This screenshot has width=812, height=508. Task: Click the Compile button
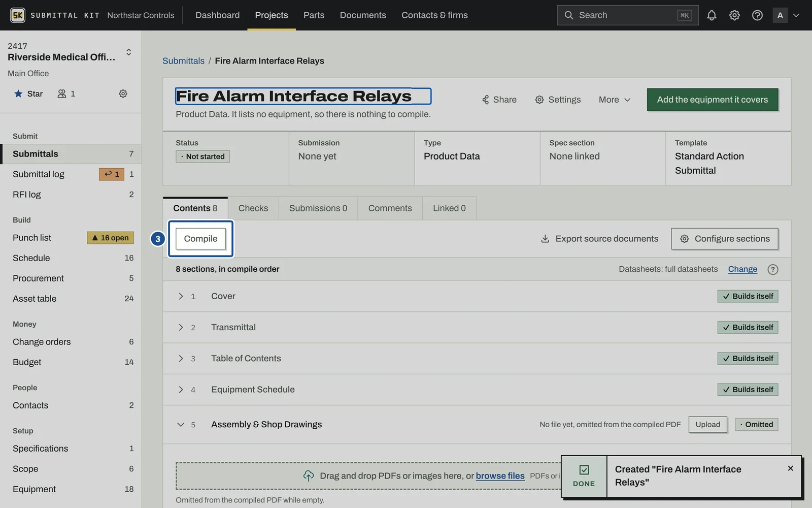click(200, 239)
